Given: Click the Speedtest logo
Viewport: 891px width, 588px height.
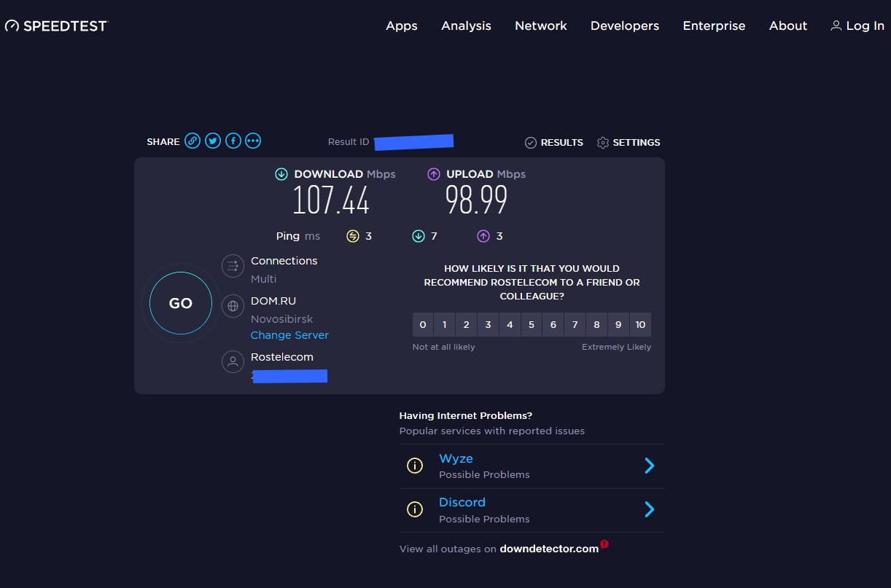Looking at the screenshot, I should click(x=56, y=26).
